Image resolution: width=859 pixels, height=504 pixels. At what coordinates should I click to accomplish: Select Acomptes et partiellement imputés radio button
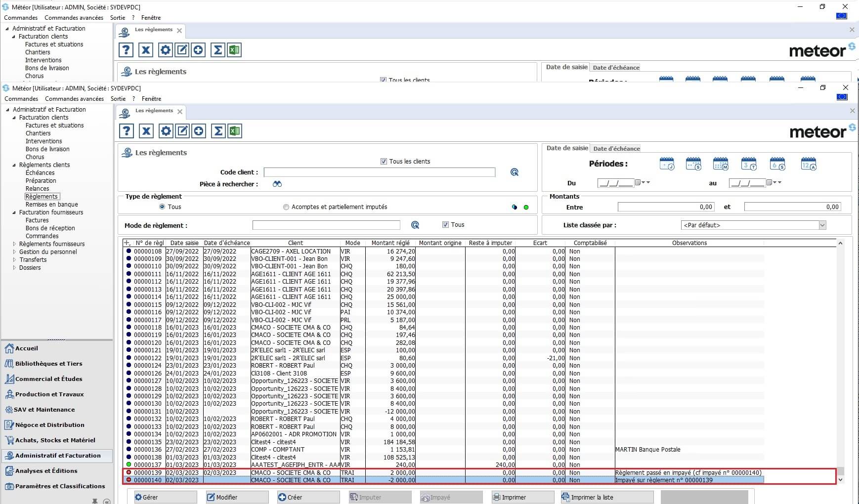pyautogui.click(x=286, y=207)
